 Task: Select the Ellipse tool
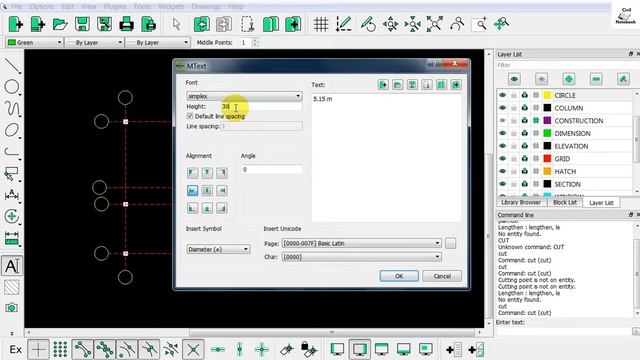coord(12,130)
